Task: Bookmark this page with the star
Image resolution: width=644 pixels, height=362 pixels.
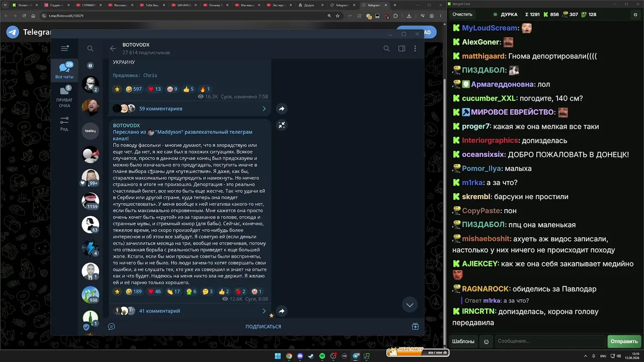Action: coord(338,16)
